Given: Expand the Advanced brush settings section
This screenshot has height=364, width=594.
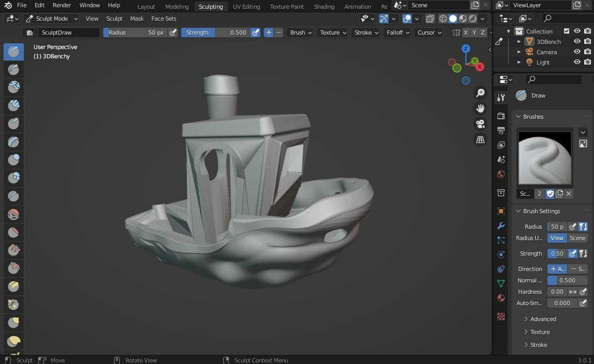Looking at the screenshot, I should [542, 319].
